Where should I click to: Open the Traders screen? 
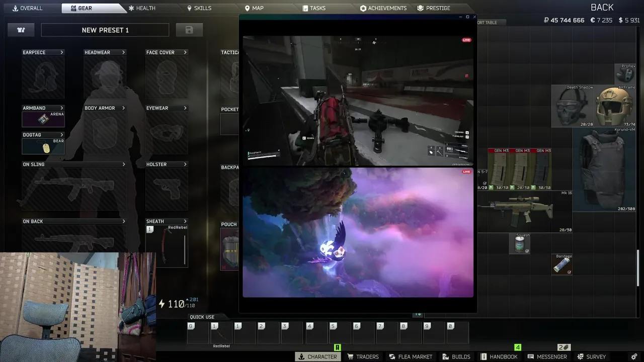coord(363,356)
